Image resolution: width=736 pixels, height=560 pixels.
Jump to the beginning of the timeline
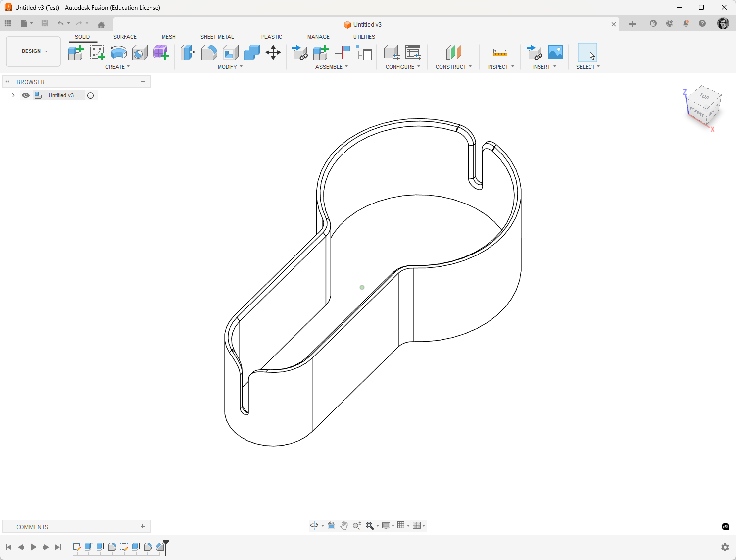tap(8, 547)
